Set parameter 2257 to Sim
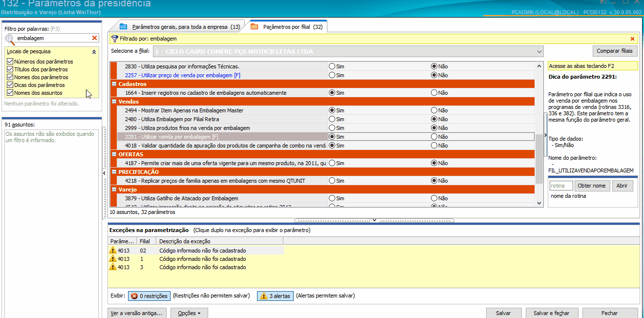This screenshot has height=318, width=644. coord(332,75)
